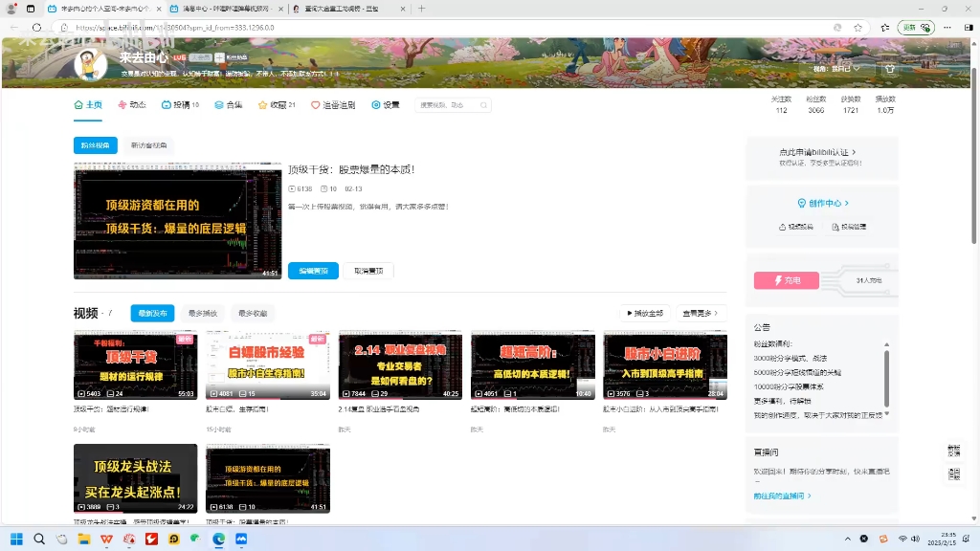The image size is (980, 551).
Task: Click the announcement scroll-down arrow
Action: [x=886, y=413]
